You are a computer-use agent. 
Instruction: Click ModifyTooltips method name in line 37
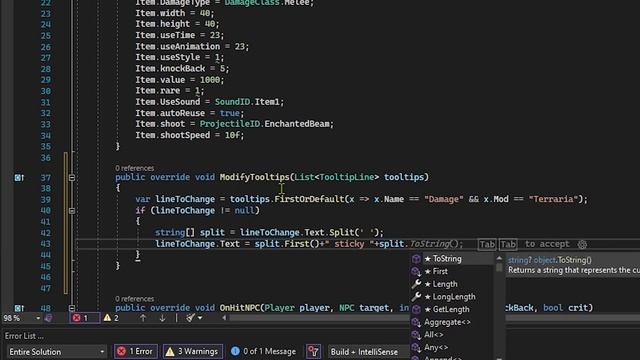[x=254, y=177]
